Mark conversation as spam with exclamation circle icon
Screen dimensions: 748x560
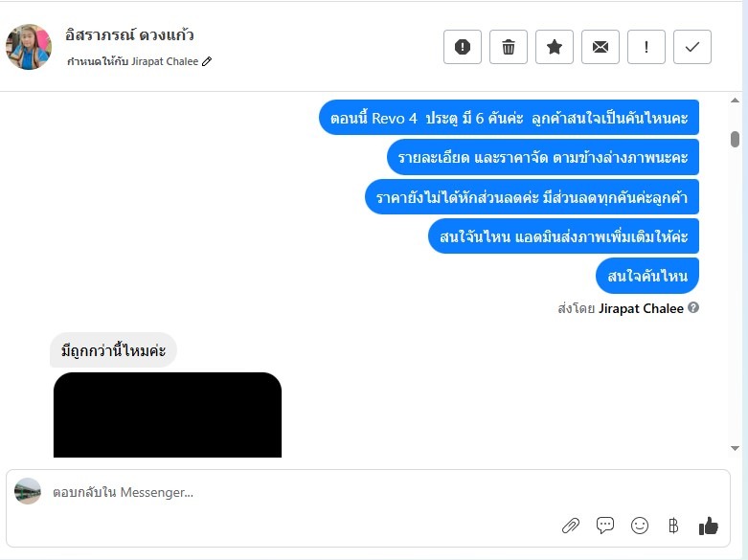[463, 47]
